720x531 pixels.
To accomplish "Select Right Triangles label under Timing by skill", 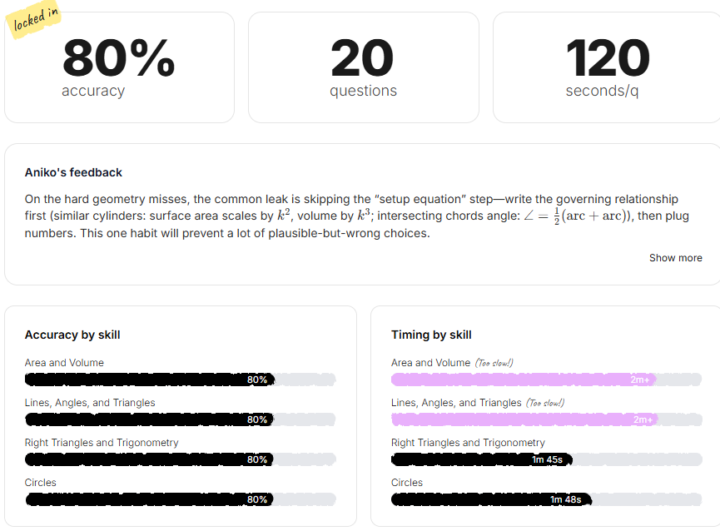I will pos(468,443).
